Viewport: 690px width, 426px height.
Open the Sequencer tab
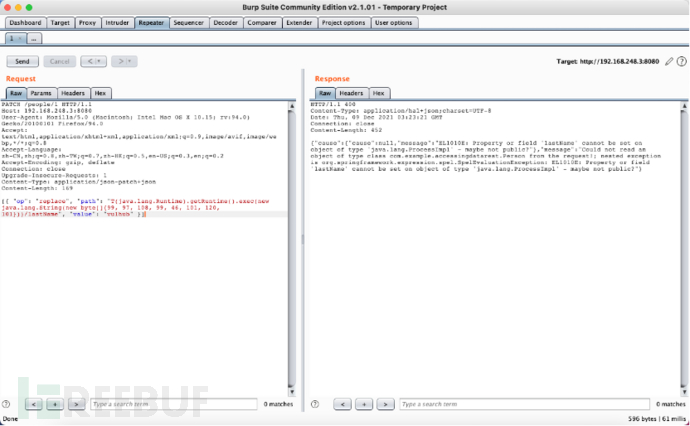(x=188, y=23)
